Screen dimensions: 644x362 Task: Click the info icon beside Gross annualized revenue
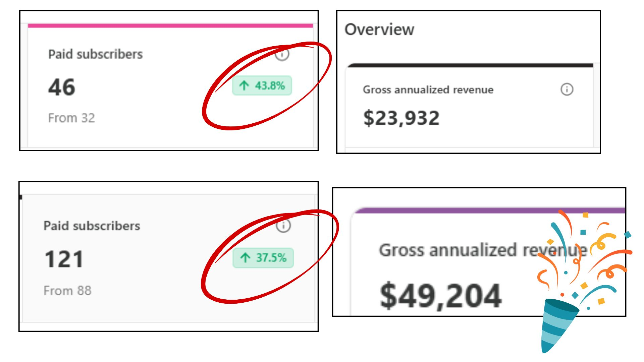[x=568, y=89]
